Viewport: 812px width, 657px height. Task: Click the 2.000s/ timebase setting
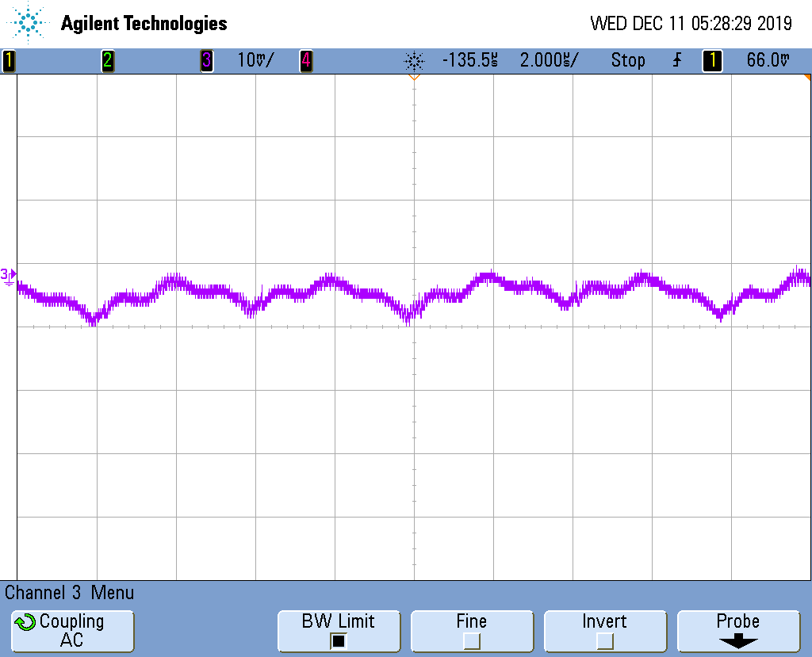click(x=549, y=60)
